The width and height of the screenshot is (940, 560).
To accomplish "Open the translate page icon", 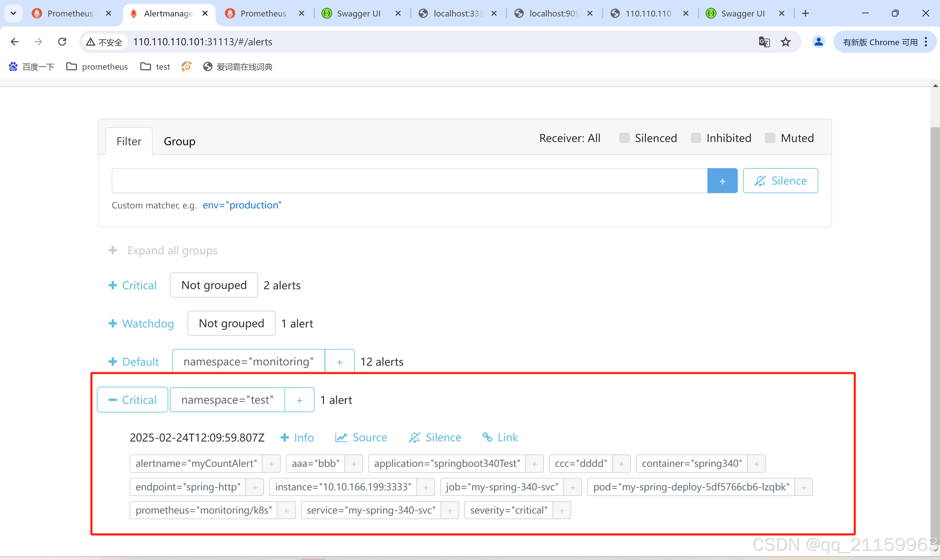I will tap(764, 41).
